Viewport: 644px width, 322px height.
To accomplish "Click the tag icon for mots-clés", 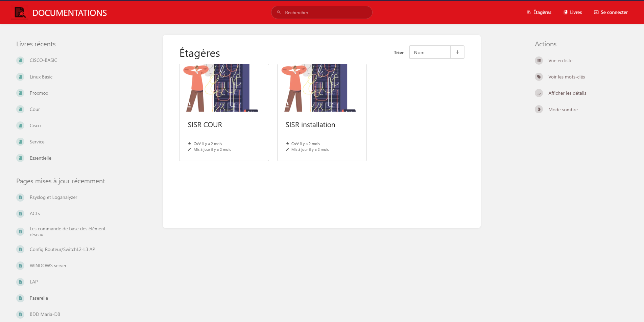I will [x=539, y=77].
